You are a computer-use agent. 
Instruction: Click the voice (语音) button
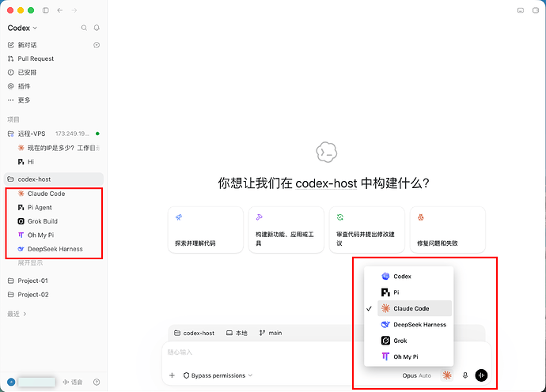(x=73, y=383)
